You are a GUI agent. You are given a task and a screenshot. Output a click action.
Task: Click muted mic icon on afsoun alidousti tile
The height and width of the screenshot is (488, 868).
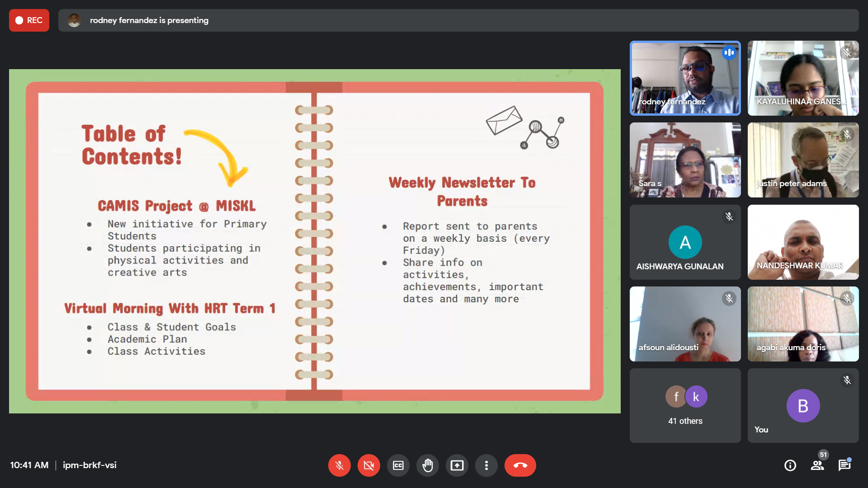729,299
